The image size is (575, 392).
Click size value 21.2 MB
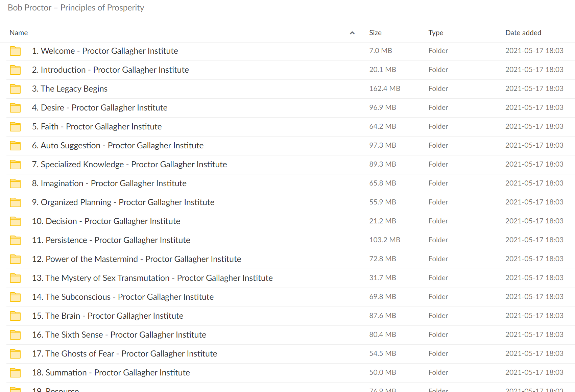click(383, 221)
